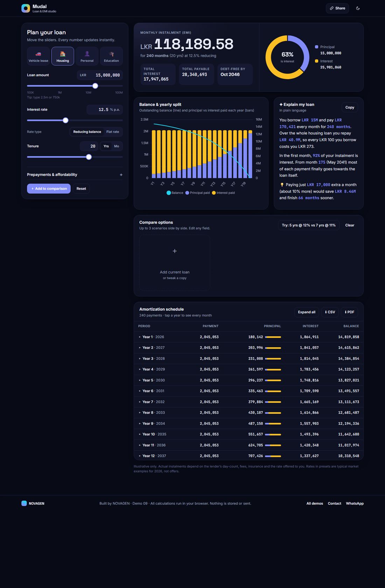
Task: Download the schedule as CSV
Action: pos(330,312)
